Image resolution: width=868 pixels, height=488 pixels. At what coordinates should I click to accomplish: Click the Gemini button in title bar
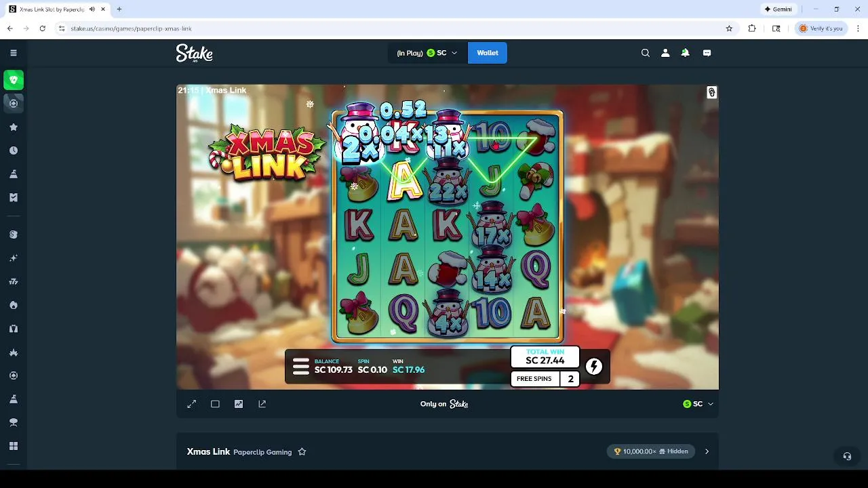[x=778, y=9]
